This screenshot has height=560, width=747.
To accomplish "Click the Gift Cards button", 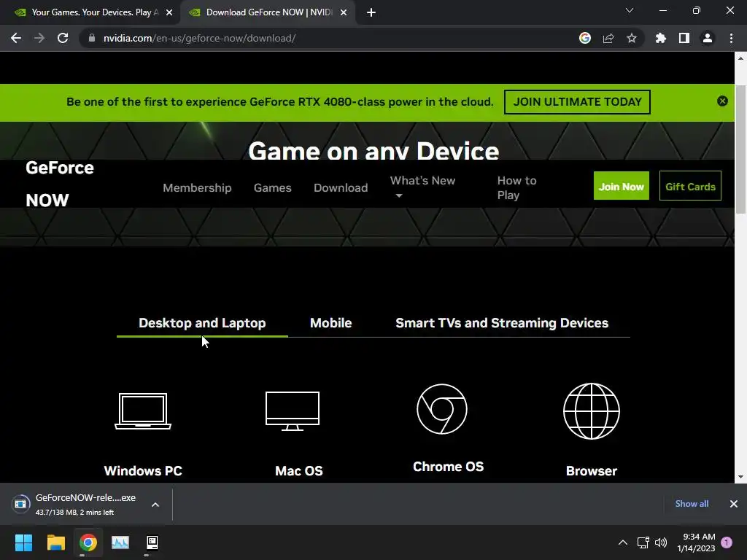I will [690, 186].
